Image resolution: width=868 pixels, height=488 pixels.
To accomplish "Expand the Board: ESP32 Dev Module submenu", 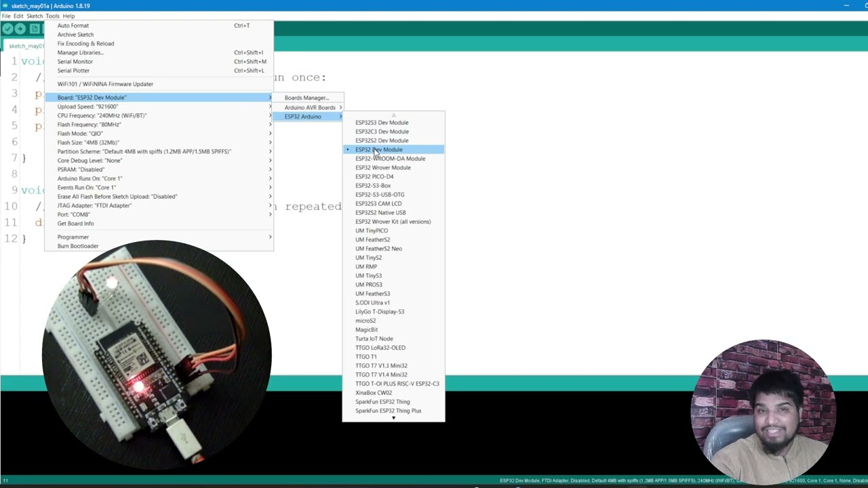I will (x=159, y=98).
